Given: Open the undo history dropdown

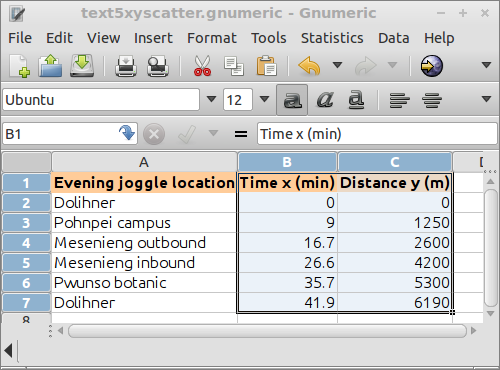Looking at the screenshot, I should (337, 65).
